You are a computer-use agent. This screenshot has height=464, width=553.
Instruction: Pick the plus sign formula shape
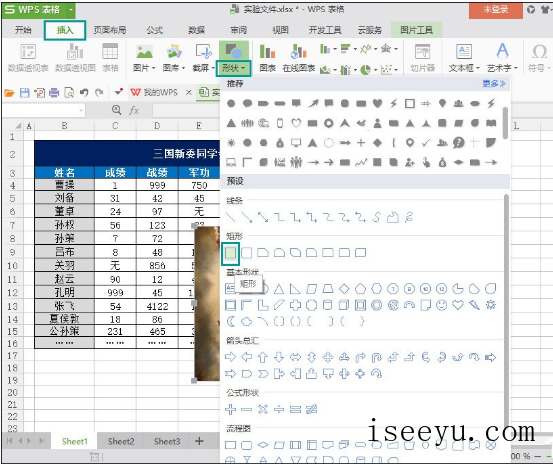coord(230,409)
